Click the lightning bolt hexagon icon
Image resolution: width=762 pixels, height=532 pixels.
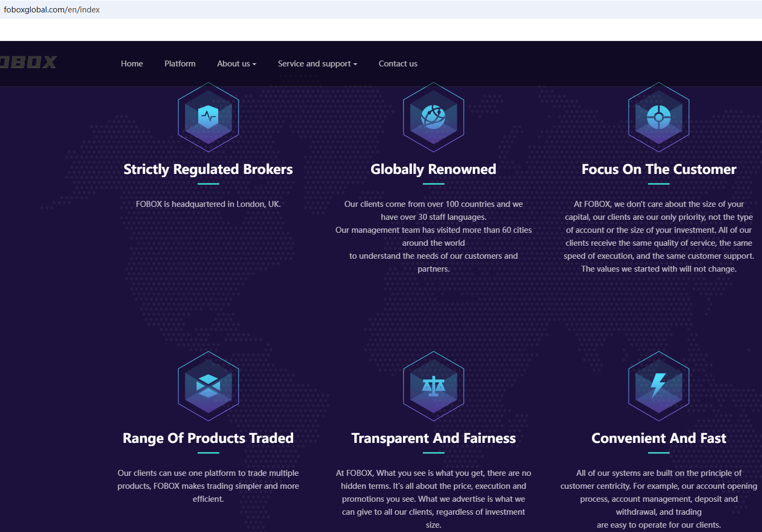658,386
